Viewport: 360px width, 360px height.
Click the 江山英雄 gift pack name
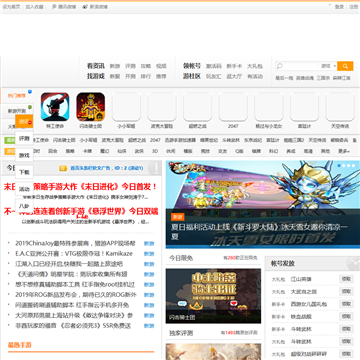[x=301, y=279]
